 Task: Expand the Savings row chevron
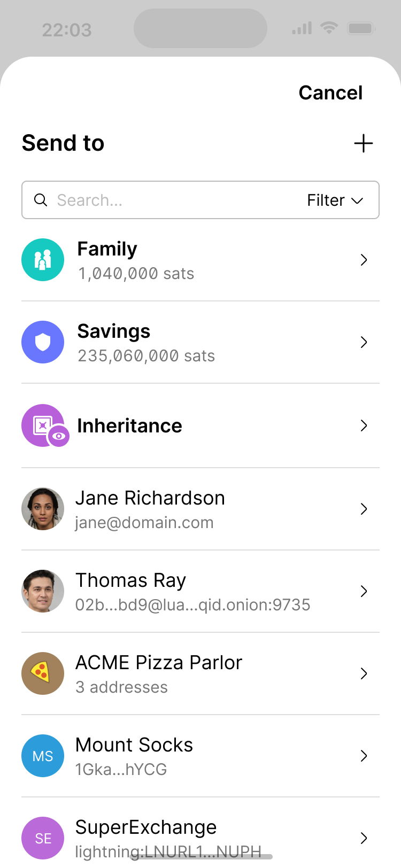point(364,342)
